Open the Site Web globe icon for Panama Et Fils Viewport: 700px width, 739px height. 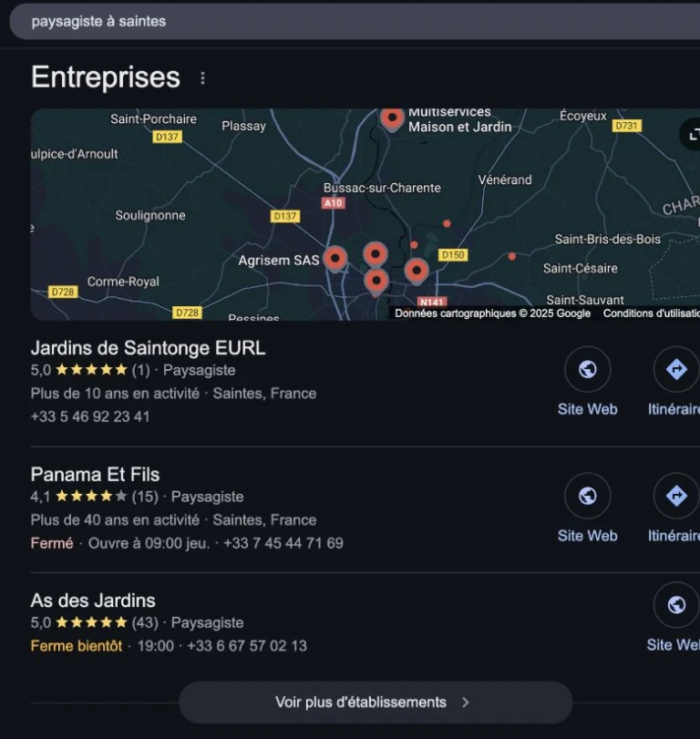point(587,496)
